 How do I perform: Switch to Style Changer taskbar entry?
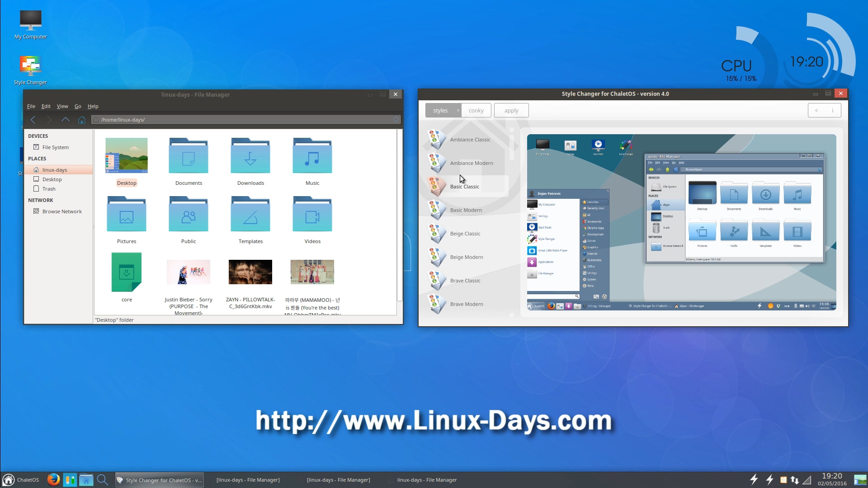coord(159,480)
